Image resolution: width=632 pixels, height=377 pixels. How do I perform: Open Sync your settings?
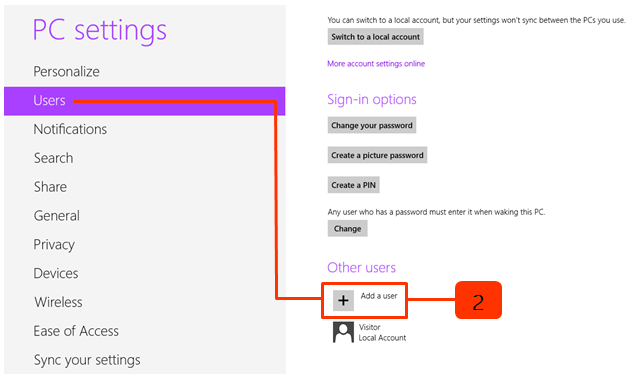click(87, 360)
